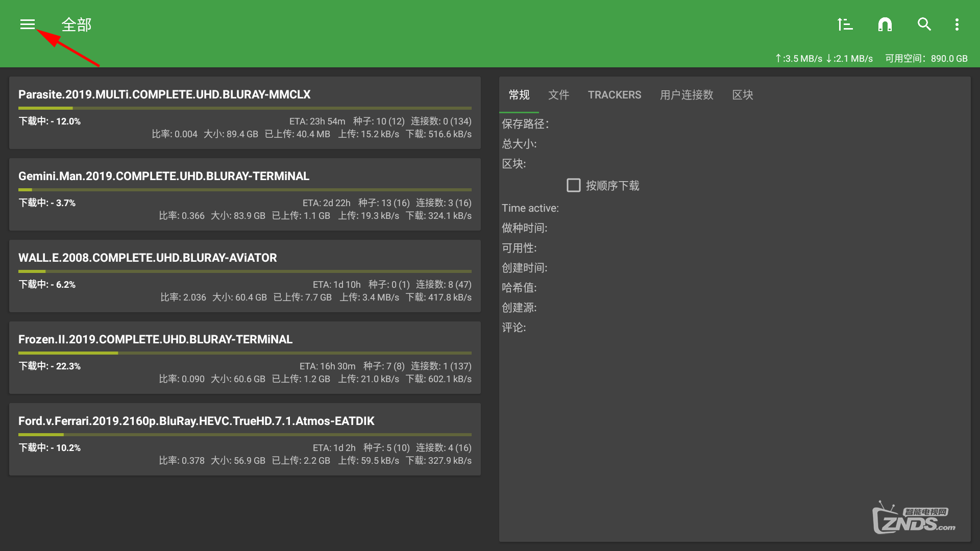Viewport: 980px width, 551px height.
Task: Click the download speed 2.1 MB/s status
Action: tap(849, 59)
